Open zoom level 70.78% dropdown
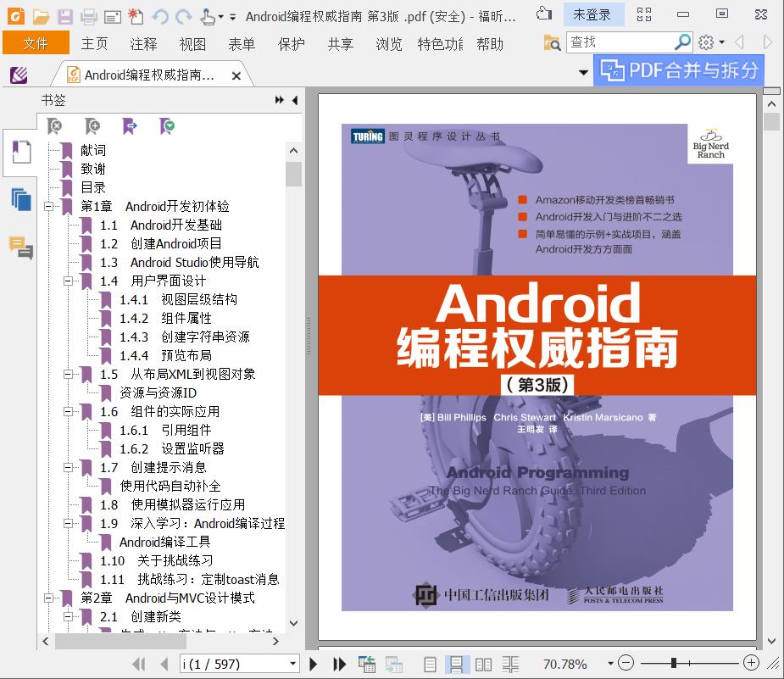Screen dimensions: 784x679 click(610, 664)
